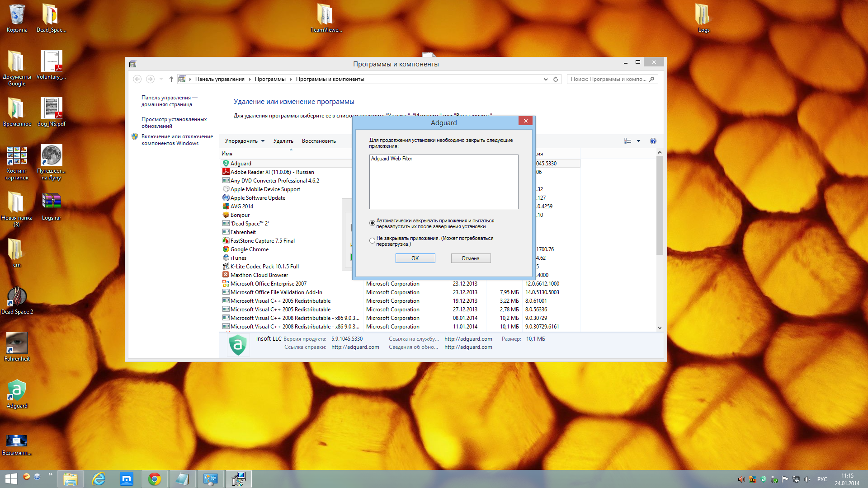868x488 pixels.
Task: Open Maxthon browser taskbar icon
Action: (127, 479)
